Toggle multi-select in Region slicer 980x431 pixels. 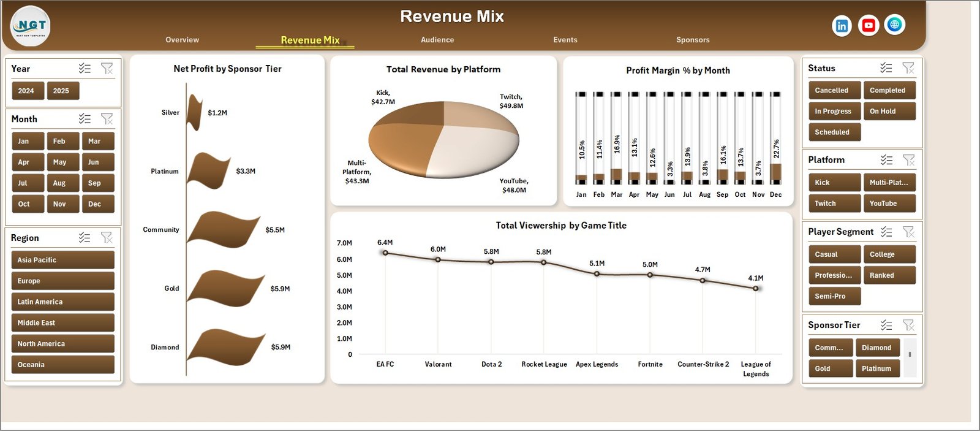85,238
